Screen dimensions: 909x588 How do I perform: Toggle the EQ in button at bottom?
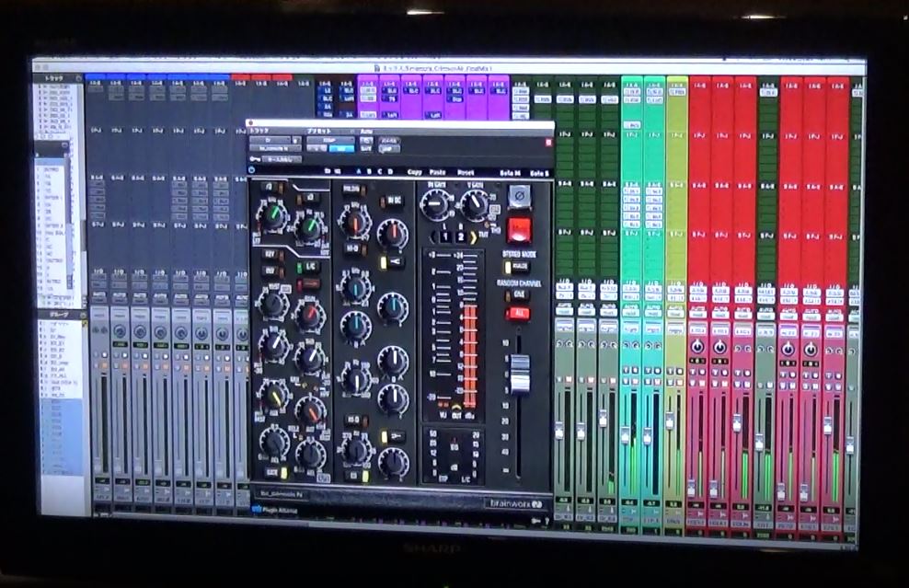pos(357,476)
